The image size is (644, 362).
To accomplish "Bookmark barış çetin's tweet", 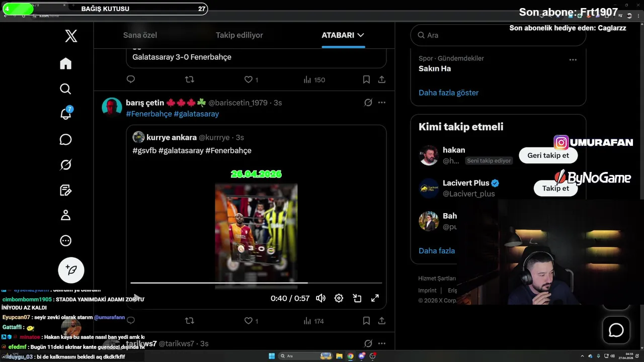I will [x=366, y=320].
